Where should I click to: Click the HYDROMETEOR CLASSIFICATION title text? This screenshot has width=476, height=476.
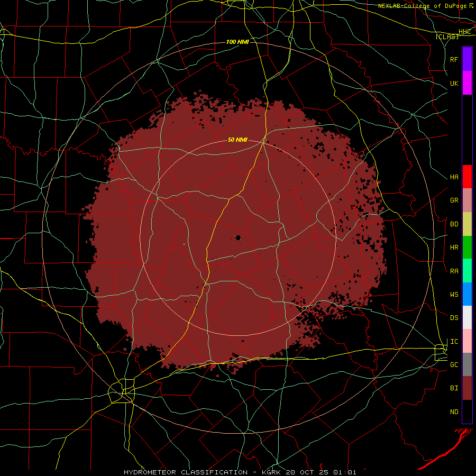coord(186,472)
